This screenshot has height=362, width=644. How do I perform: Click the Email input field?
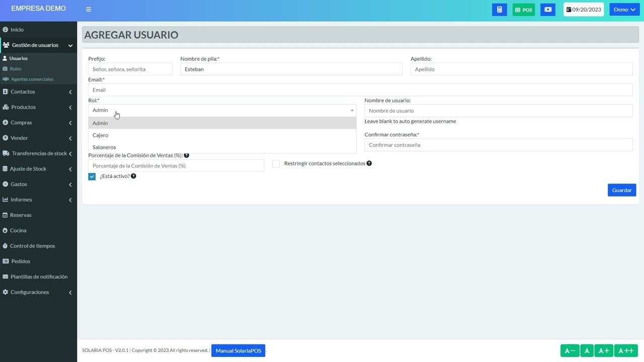[360, 90]
